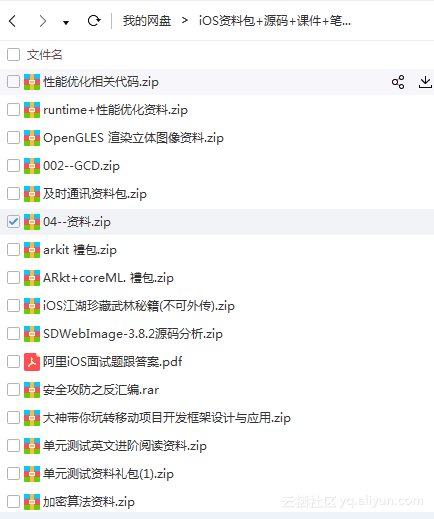434x519 pixels.
Task: Toggle the select-all checkbox beside 文件名
Action: [x=13, y=54]
